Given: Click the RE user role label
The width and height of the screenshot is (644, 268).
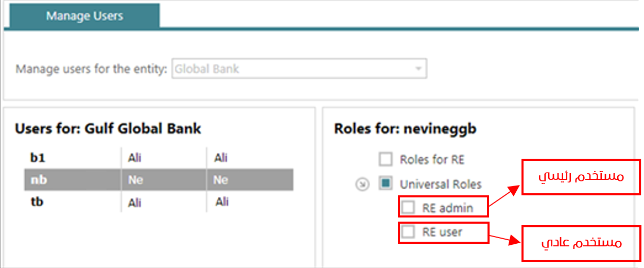Looking at the screenshot, I should 442,232.
